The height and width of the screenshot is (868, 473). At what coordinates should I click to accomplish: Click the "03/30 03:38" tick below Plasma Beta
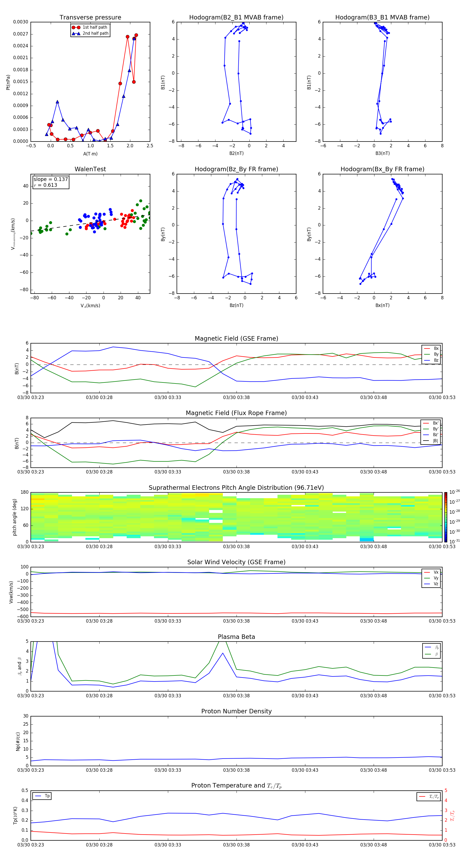coord(236,695)
